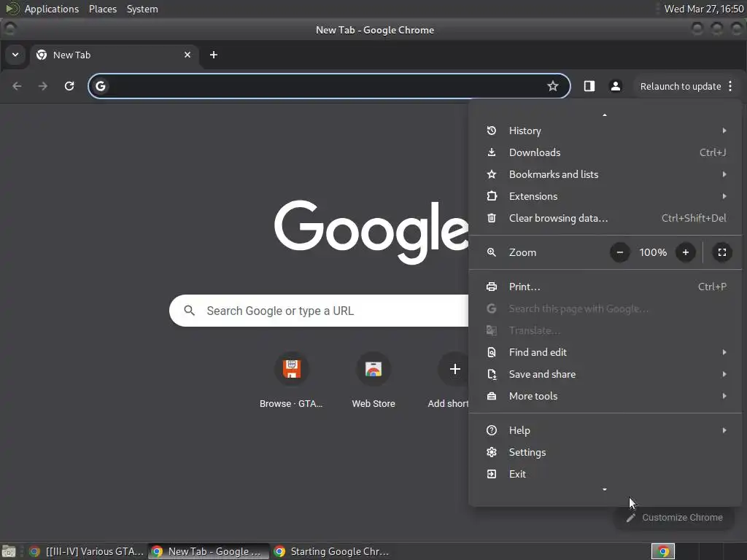Click the Find and edit page icon
The image size is (747, 560).
coord(492,352)
